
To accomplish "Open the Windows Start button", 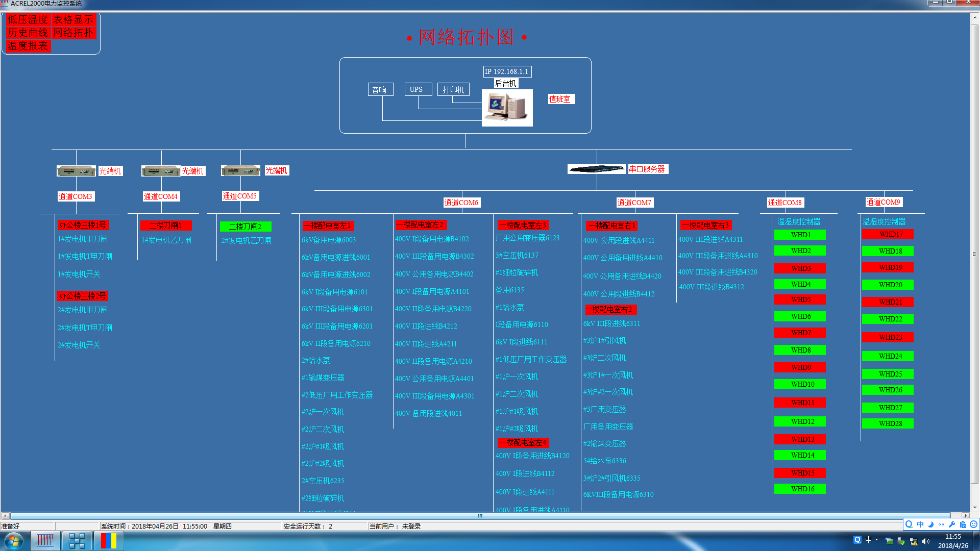I will pos(14,541).
